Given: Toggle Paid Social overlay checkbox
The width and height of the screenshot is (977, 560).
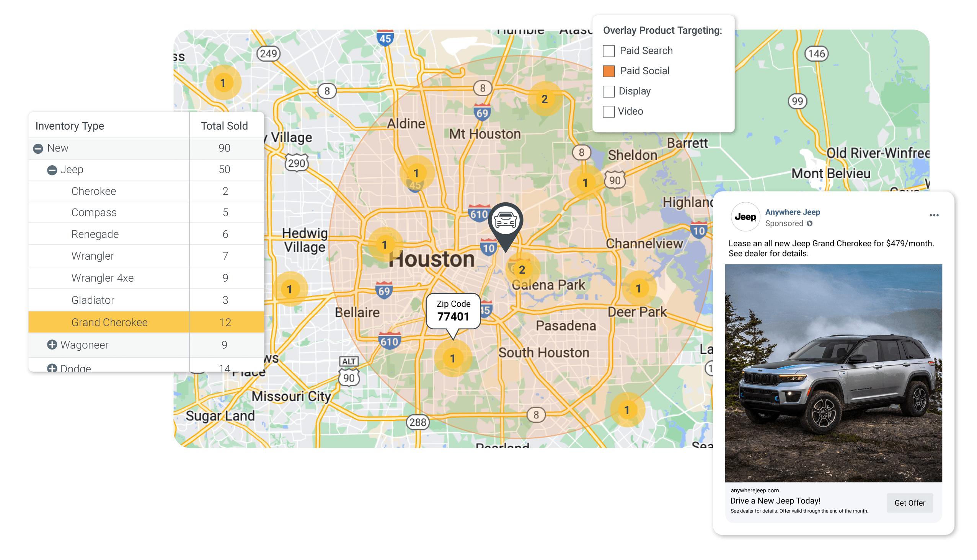Looking at the screenshot, I should [609, 71].
